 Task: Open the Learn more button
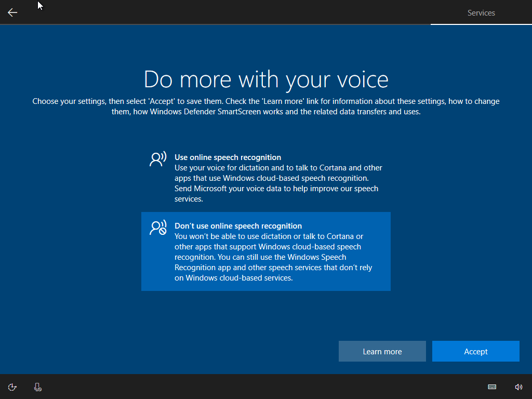(x=382, y=352)
